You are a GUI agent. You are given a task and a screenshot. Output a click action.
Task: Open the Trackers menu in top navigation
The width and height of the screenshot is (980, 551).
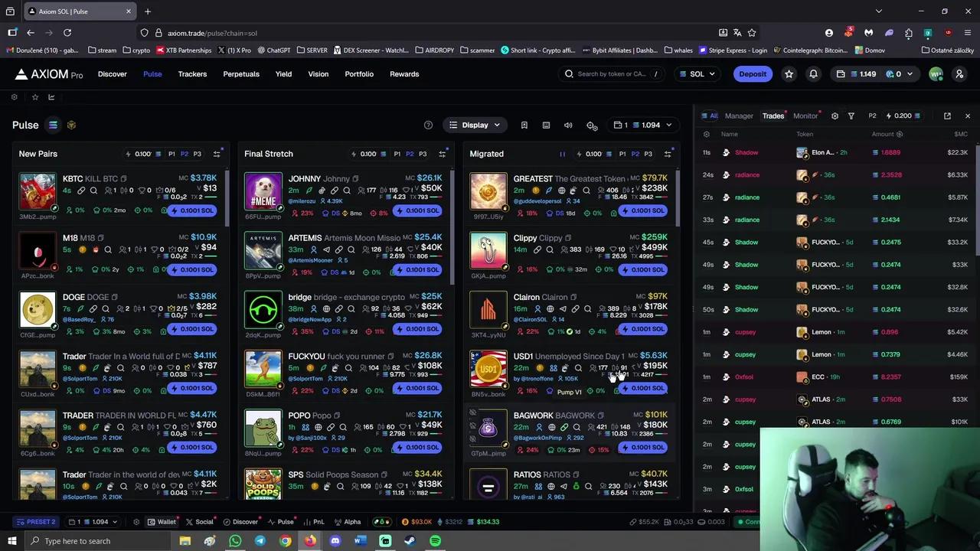coord(192,73)
